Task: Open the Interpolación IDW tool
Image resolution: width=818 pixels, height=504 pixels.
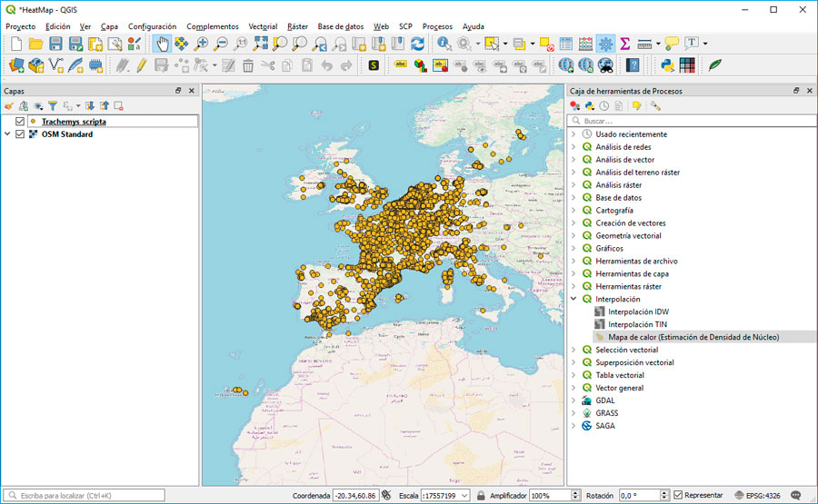Action: pyautogui.click(x=638, y=311)
